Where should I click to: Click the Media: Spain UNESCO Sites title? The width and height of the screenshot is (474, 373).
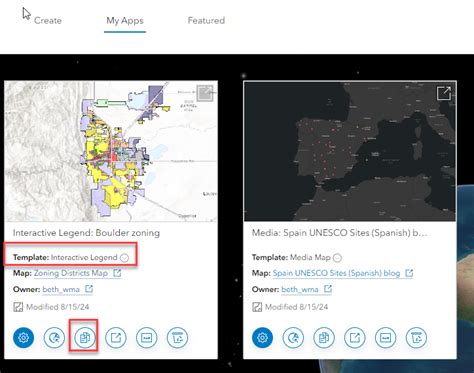pos(339,233)
